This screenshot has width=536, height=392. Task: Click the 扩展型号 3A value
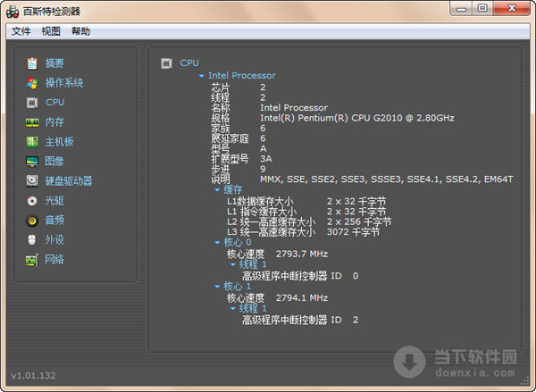[266, 159]
